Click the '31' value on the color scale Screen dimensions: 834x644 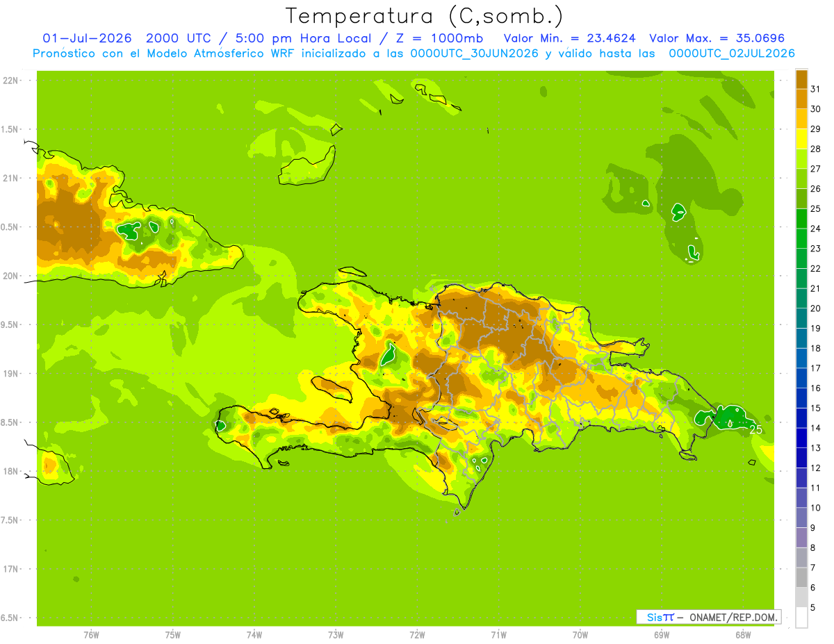click(x=815, y=88)
